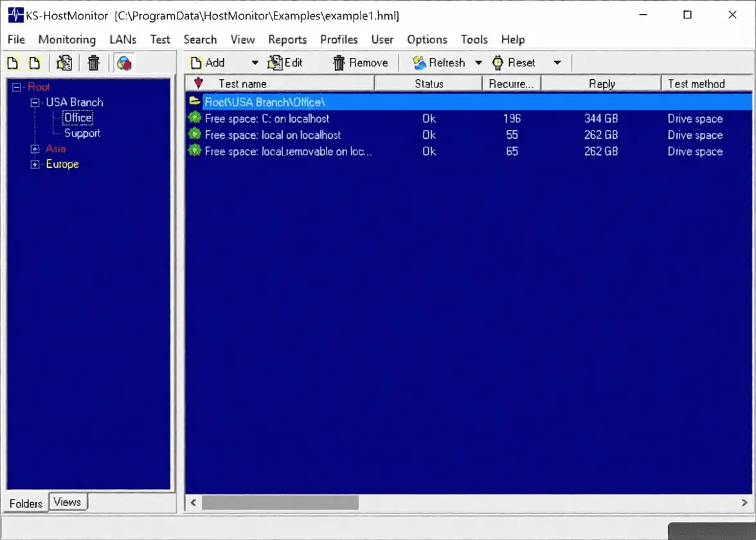Open the Test menu
The height and width of the screenshot is (540, 756).
(x=160, y=40)
